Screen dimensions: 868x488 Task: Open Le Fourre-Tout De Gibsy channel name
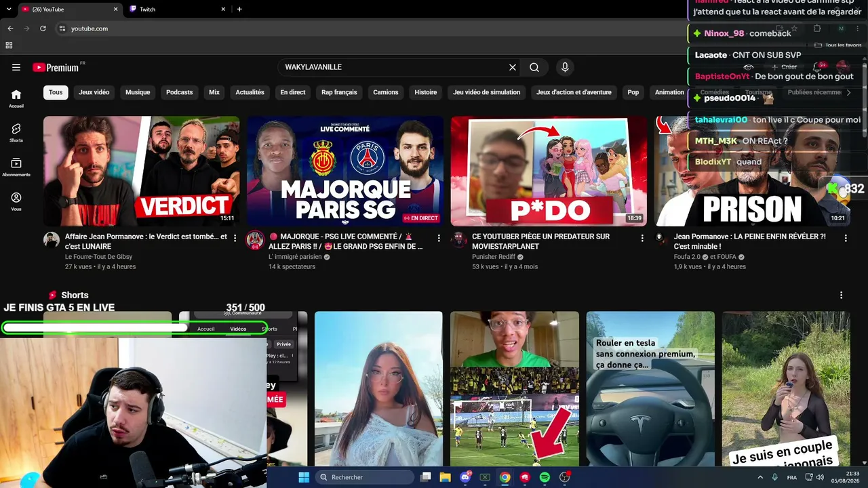point(99,257)
